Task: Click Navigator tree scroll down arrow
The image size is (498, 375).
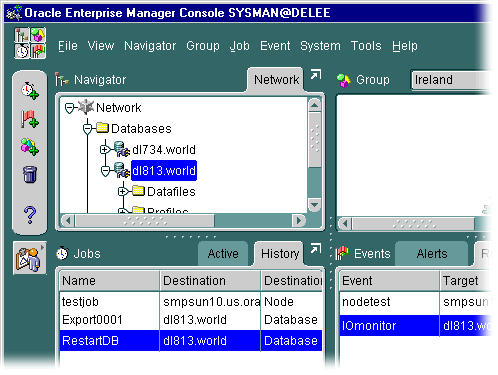Action: pos(314,204)
